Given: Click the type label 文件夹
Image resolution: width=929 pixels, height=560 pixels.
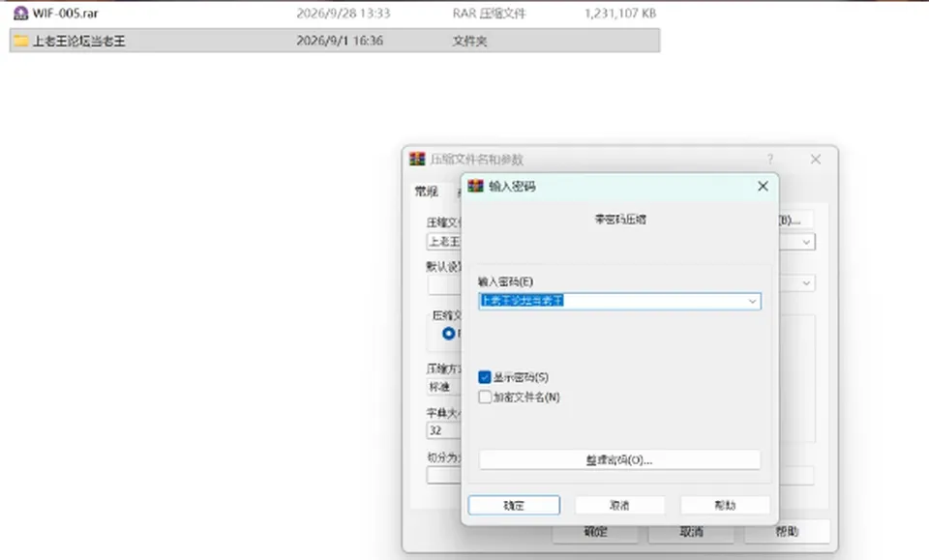Looking at the screenshot, I should (x=470, y=41).
